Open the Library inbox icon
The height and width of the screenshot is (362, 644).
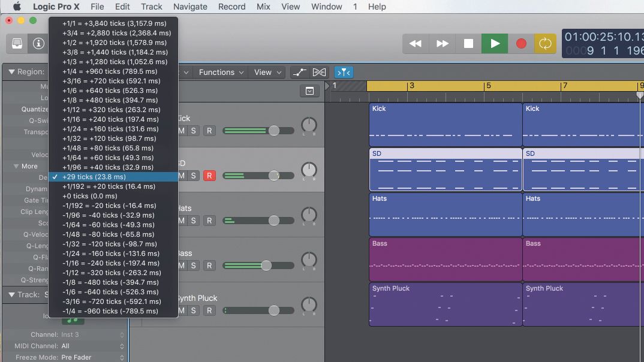coord(17,44)
